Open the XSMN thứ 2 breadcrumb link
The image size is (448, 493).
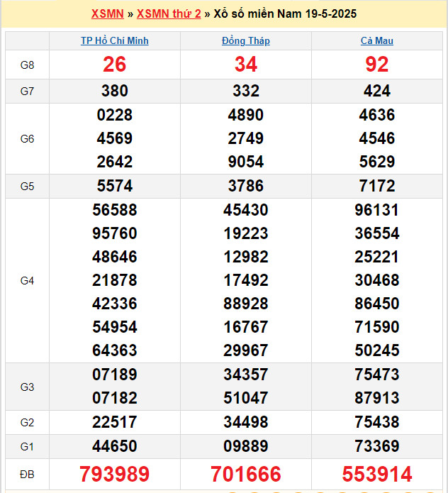pyautogui.click(x=169, y=14)
